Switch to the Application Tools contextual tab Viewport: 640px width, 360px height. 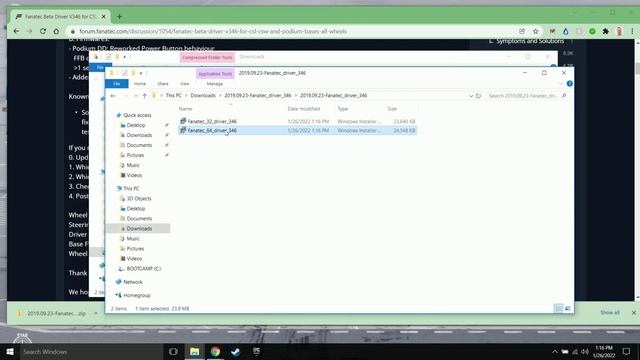click(x=215, y=73)
